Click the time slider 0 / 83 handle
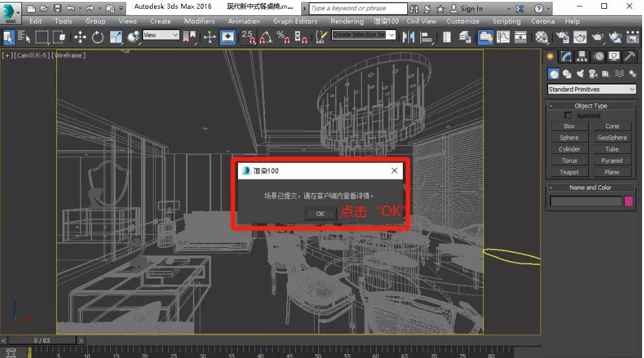644x358 pixels. (x=43, y=340)
